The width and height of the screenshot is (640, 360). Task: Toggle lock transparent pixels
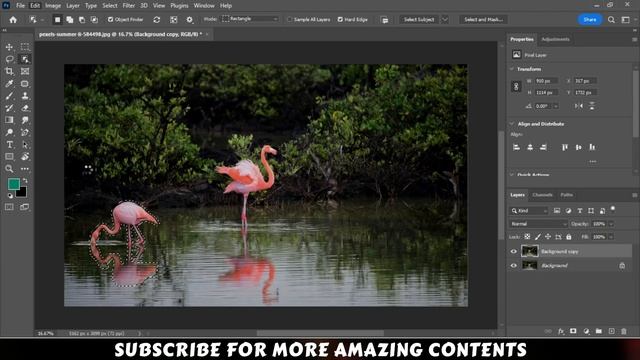(527, 237)
